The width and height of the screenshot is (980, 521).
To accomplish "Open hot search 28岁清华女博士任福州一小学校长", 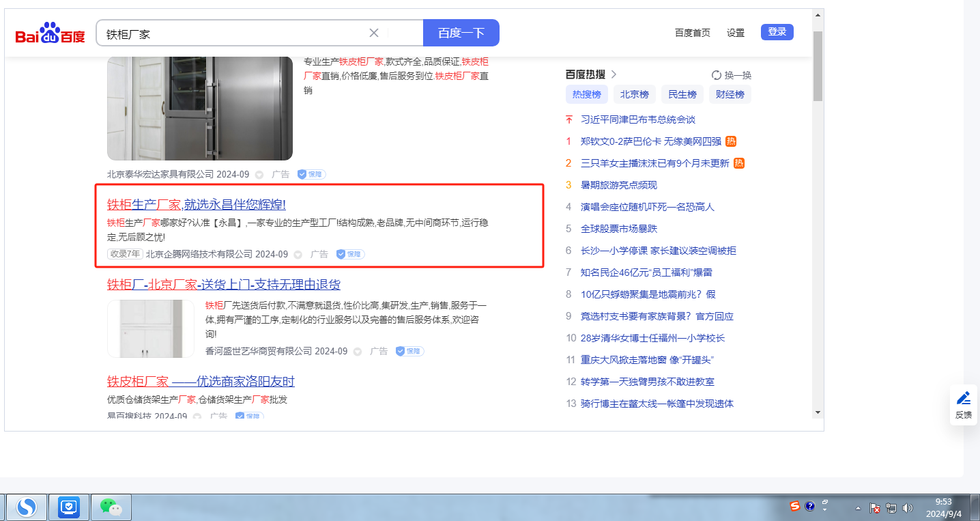I will 652,338.
